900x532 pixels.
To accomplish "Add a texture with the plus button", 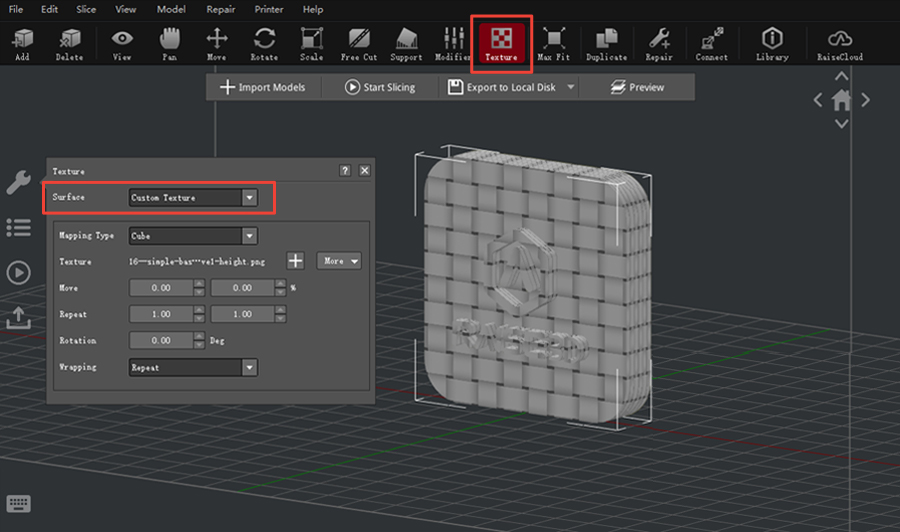I will coord(295,261).
